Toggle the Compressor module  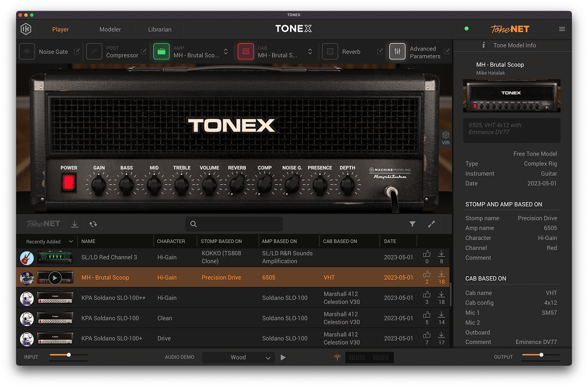94,52
